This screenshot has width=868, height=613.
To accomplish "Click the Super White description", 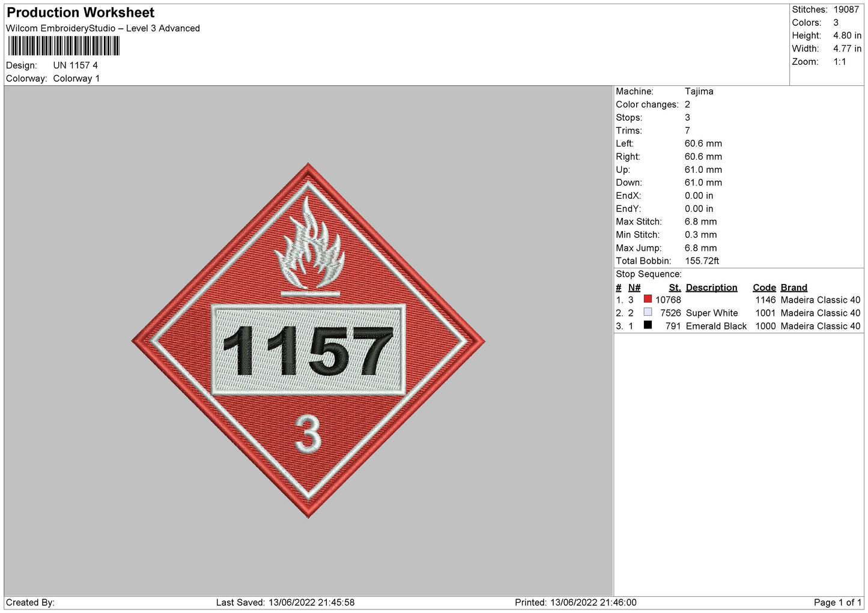I will pyautogui.click(x=712, y=313).
